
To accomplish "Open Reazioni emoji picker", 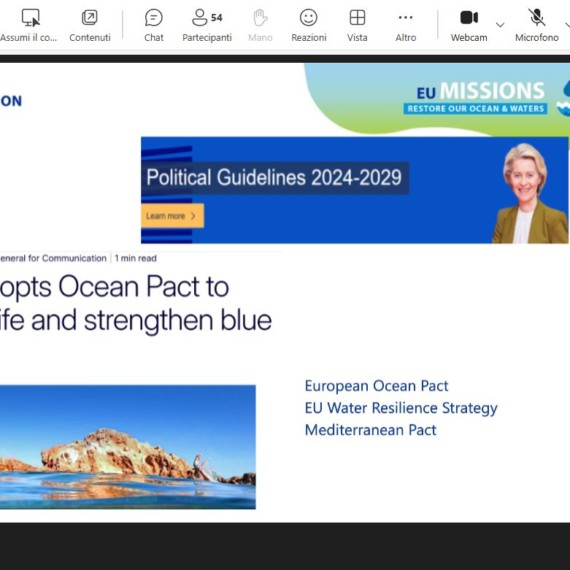I will (309, 25).
